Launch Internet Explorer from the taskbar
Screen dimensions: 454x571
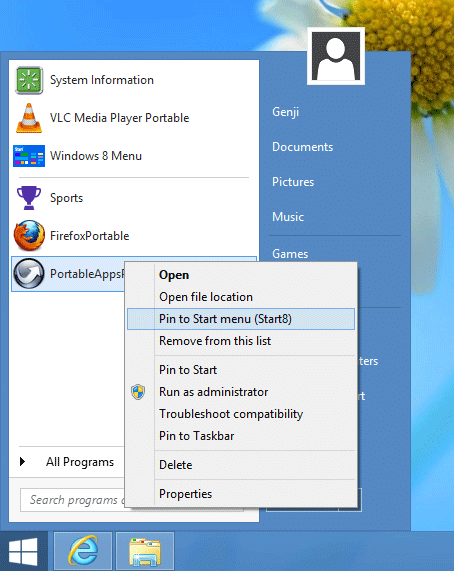pos(83,551)
